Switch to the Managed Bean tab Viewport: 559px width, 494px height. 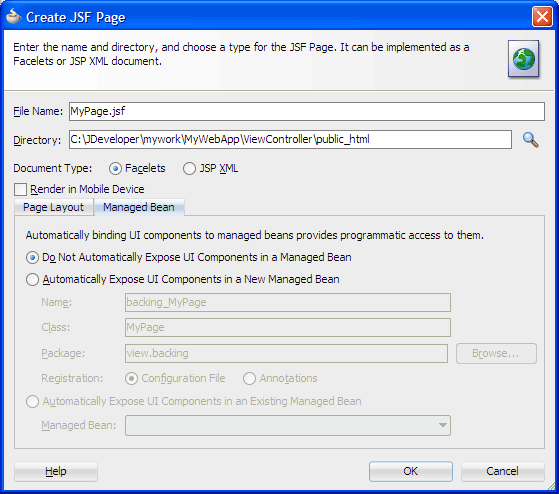(x=139, y=207)
